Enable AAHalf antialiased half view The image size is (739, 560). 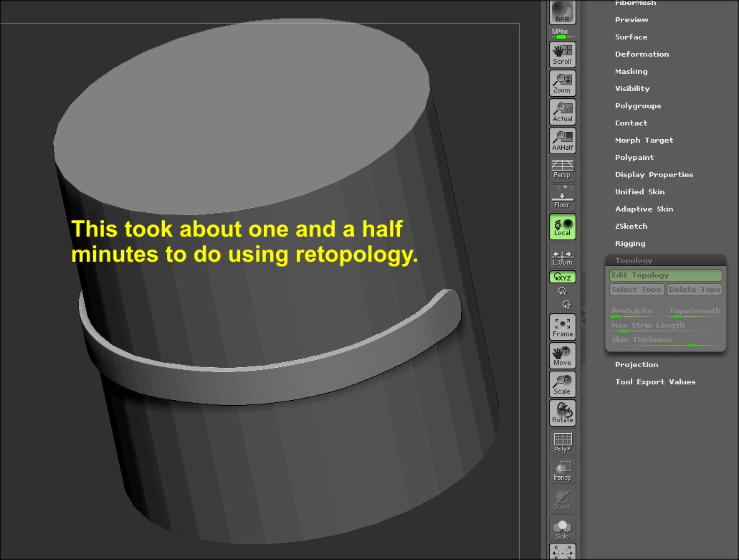point(562,141)
